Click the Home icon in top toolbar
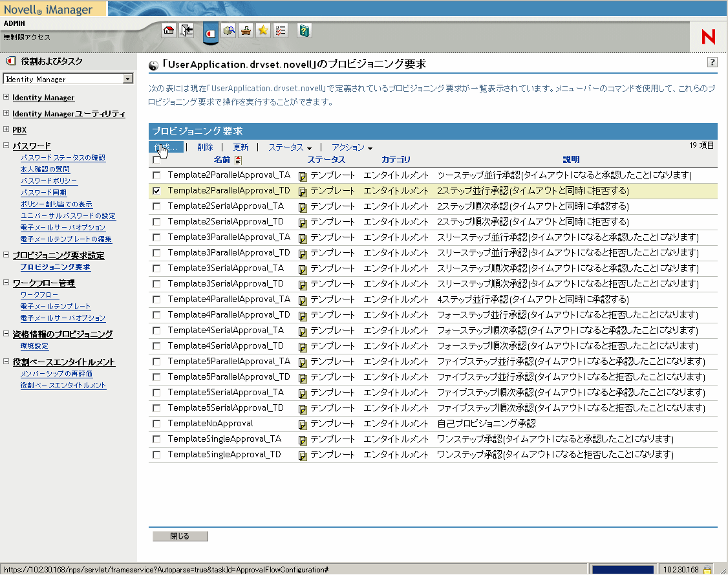728x575 pixels. pyautogui.click(x=169, y=30)
